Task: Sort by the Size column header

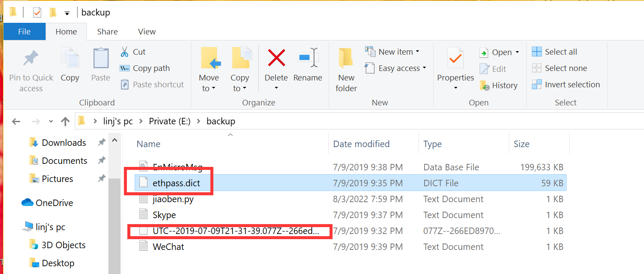Action: coord(521,144)
